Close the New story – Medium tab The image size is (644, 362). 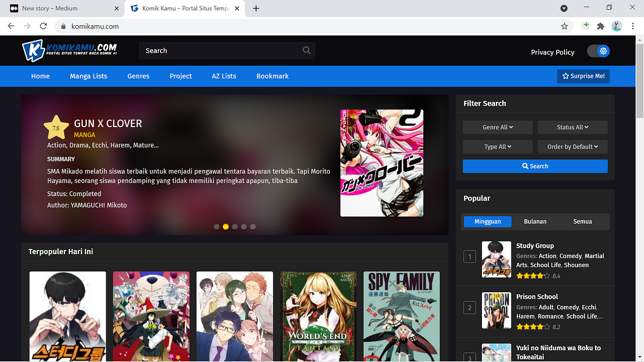(x=117, y=8)
